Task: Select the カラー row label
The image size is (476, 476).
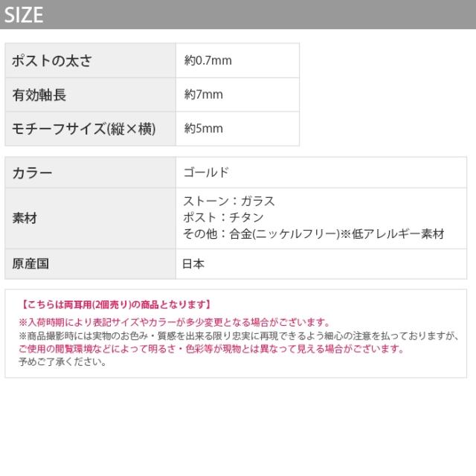Action: 33,173
